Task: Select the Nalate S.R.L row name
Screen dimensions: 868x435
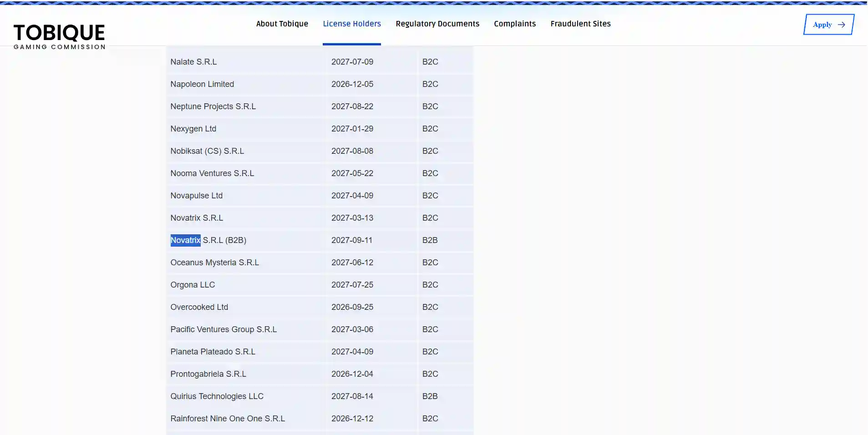Action: (193, 62)
